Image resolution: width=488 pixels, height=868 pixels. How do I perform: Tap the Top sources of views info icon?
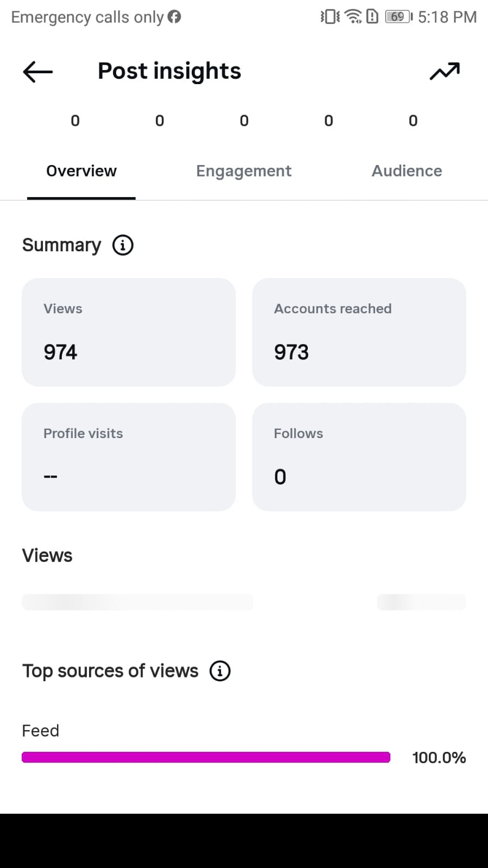220,671
